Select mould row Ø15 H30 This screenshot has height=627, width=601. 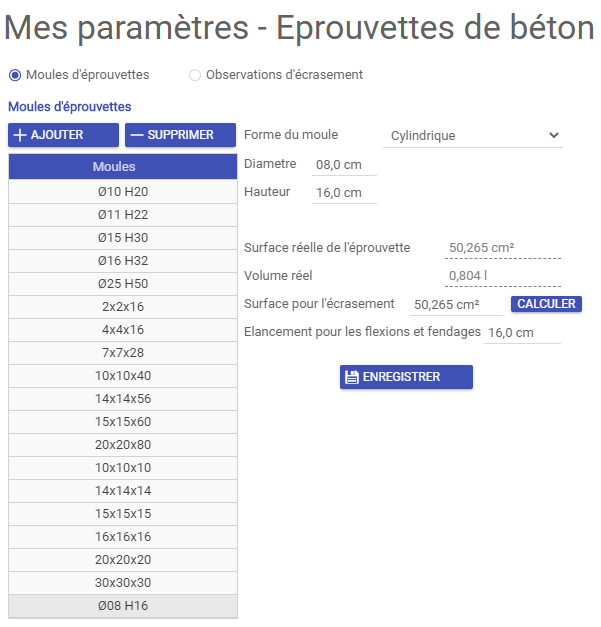click(123, 238)
